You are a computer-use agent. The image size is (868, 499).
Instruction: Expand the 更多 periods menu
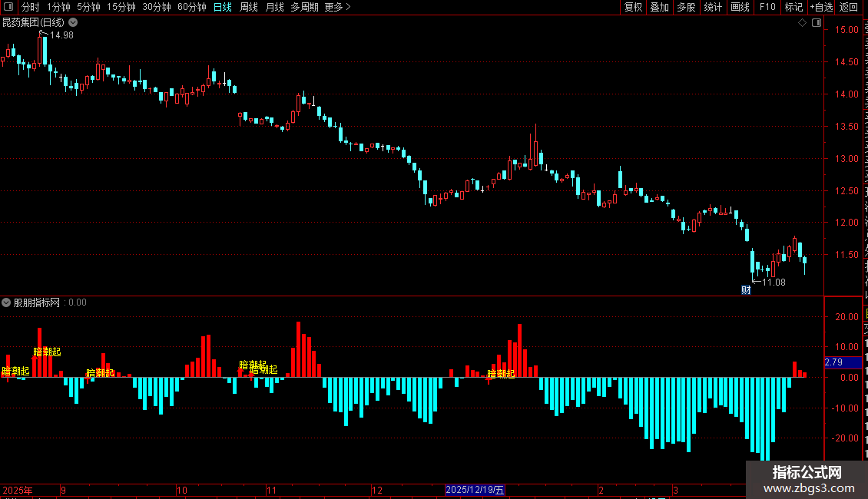point(337,7)
